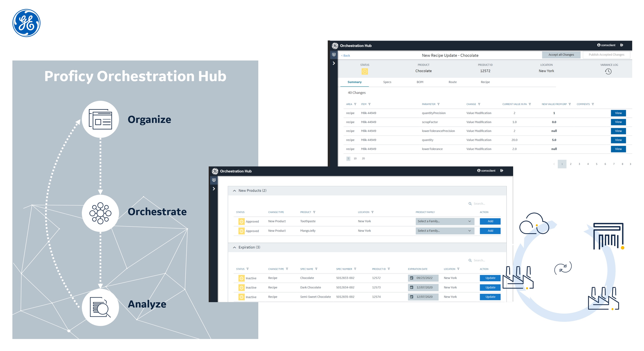Click the Accept all Changes button
The image size is (644, 351).
click(561, 54)
